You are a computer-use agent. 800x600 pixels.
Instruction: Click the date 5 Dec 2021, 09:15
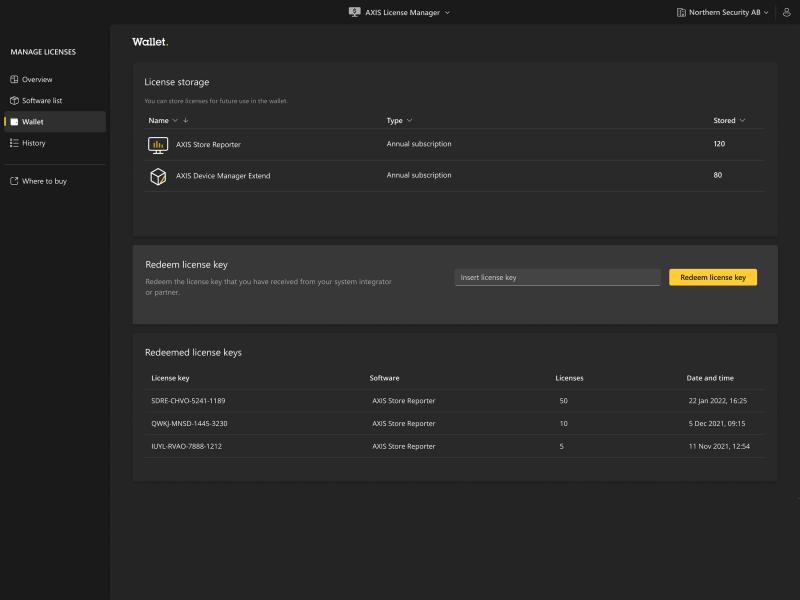click(x=717, y=423)
